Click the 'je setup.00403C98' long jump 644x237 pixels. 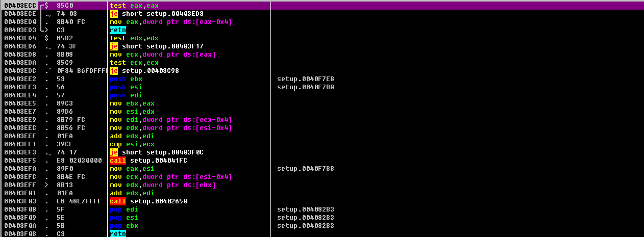point(144,71)
